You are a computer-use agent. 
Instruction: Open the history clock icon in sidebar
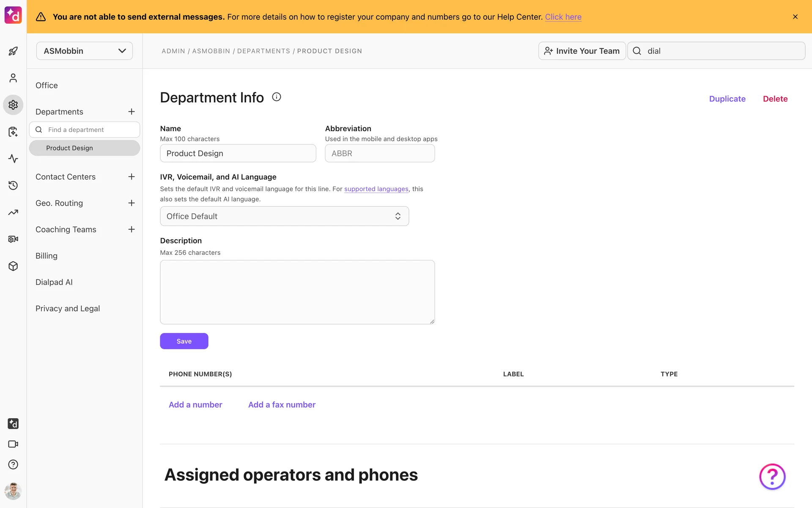13,185
